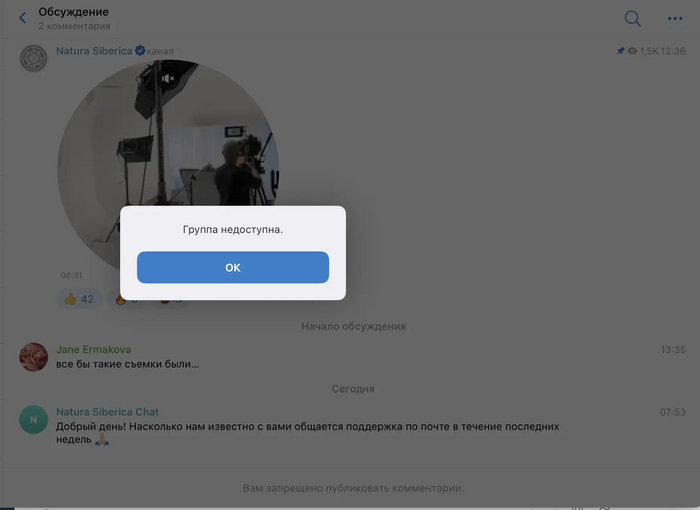Open Jane Ermakova's avatar

pos(33,357)
